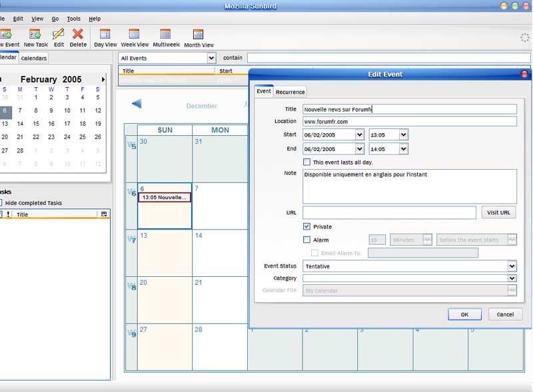Select February 14 in mini calendar
533x392 pixels.
click(x=20, y=124)
